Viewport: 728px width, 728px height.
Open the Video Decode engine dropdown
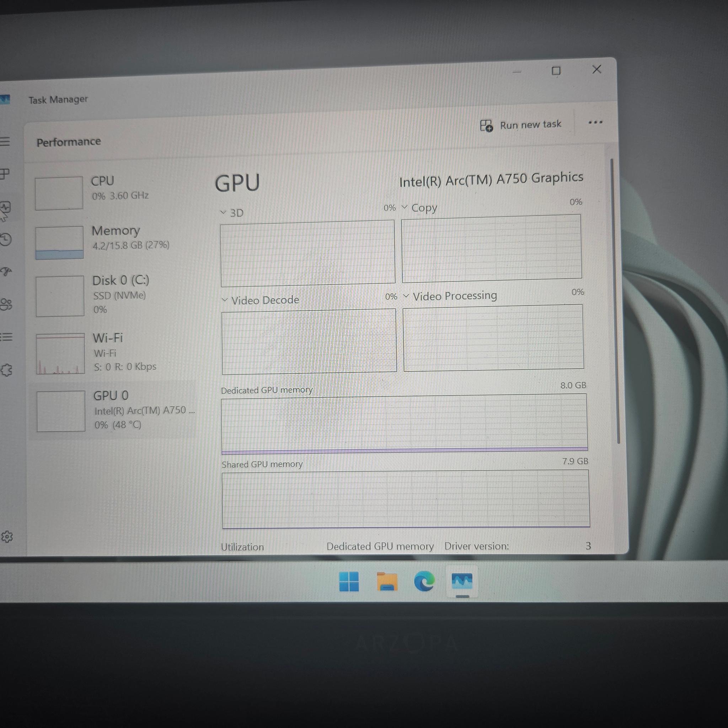(x=261, y=300)
